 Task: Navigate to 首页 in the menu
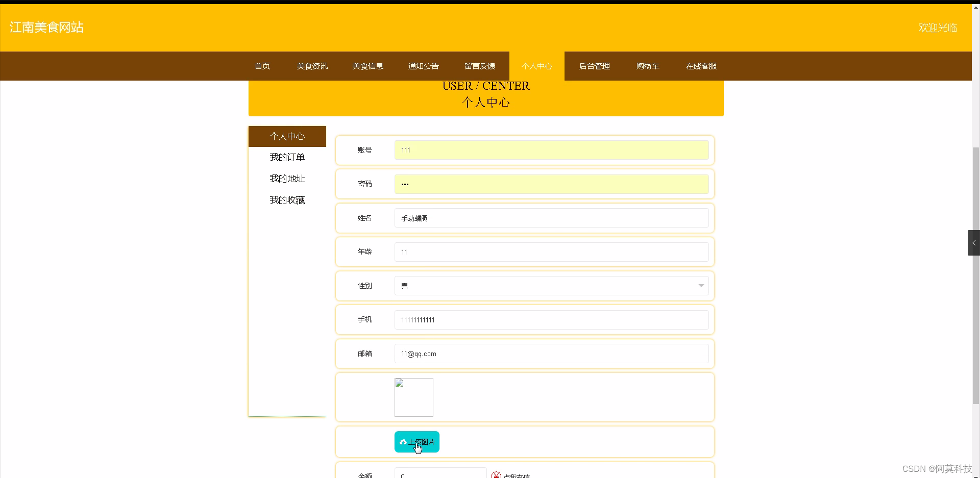[x=262, y=66]
